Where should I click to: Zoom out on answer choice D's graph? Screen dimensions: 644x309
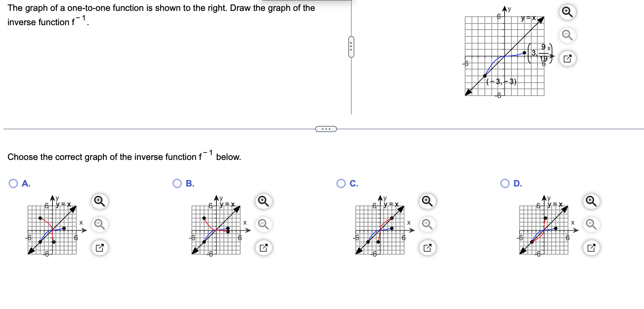click(591, 225)
